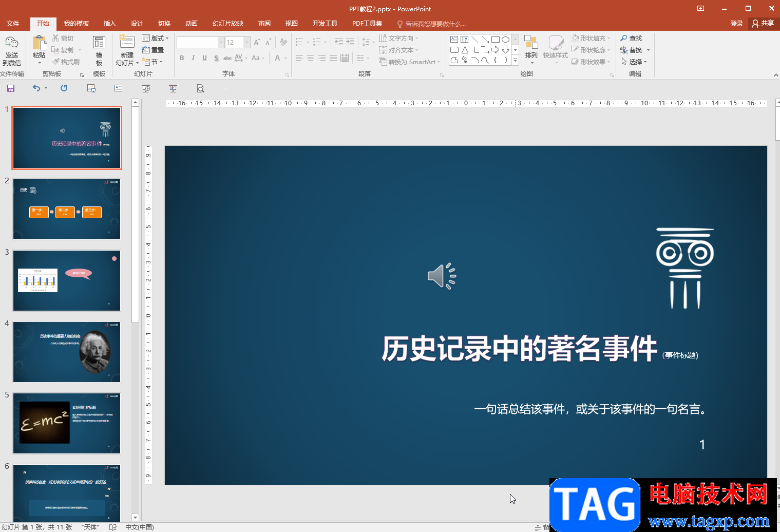Click the Find (查找) magnifier button

[x=631, y=38]
